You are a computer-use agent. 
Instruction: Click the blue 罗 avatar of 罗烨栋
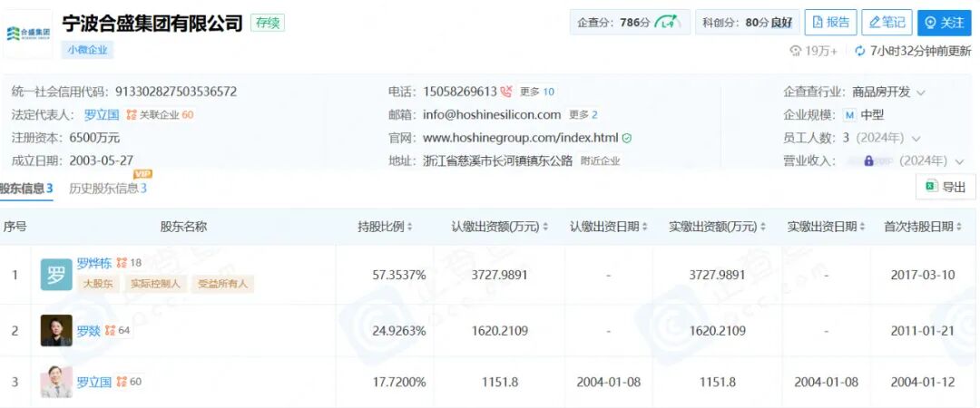(x=56, y=275)
